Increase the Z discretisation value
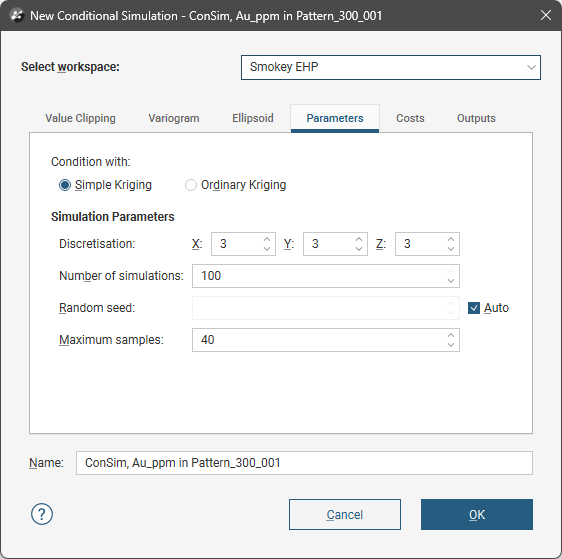The height and width of the screenshot is (559, 562). (451, 239)
